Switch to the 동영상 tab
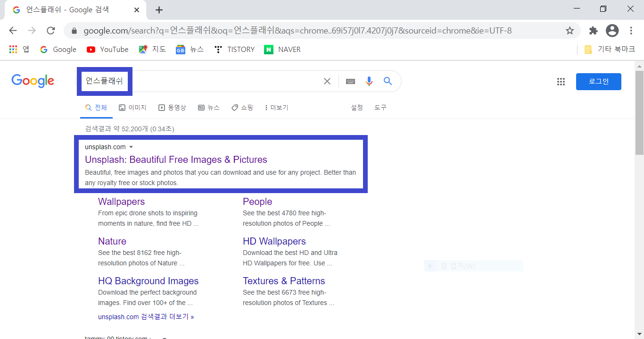The image size is (644, 339). point(172,108)
